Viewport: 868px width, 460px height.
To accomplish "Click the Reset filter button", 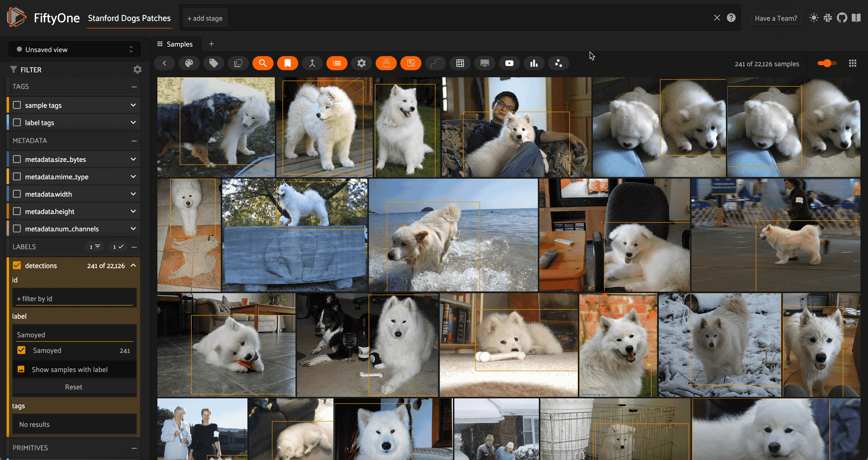I will coord(73,387).
